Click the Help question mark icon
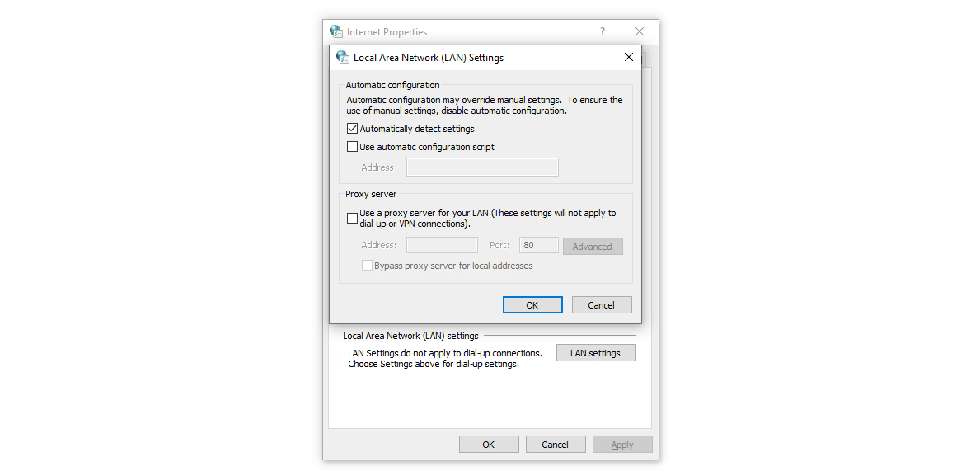This screenshot has width=980, height=476. 602,31
